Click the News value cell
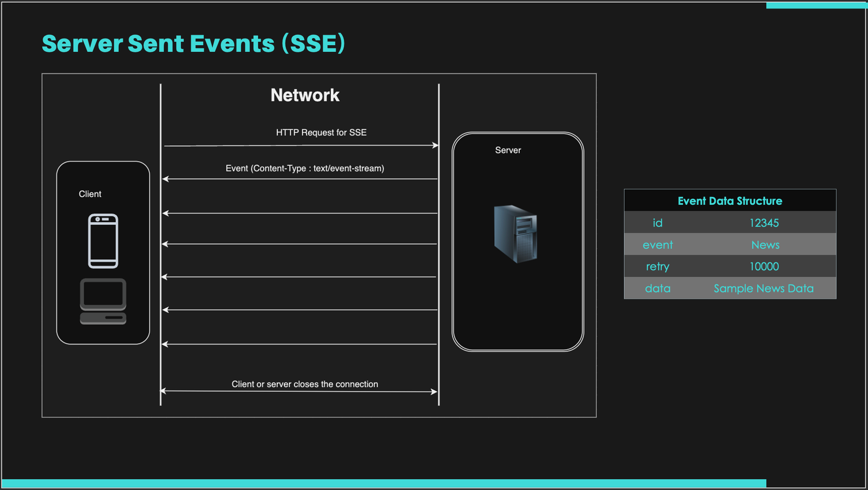 [765, 245]
